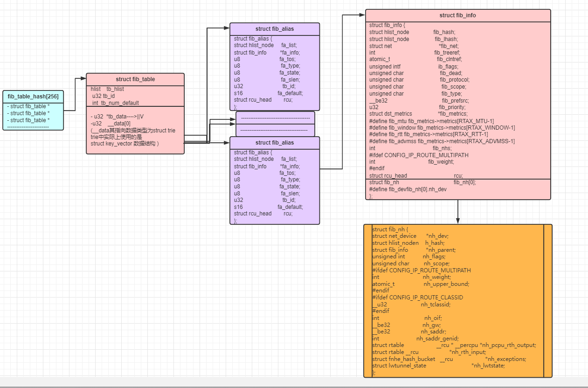Select the dashed placeholder box between fib_alias boxes
Viewport: 588px width, 388px height.
pos(275,124)
